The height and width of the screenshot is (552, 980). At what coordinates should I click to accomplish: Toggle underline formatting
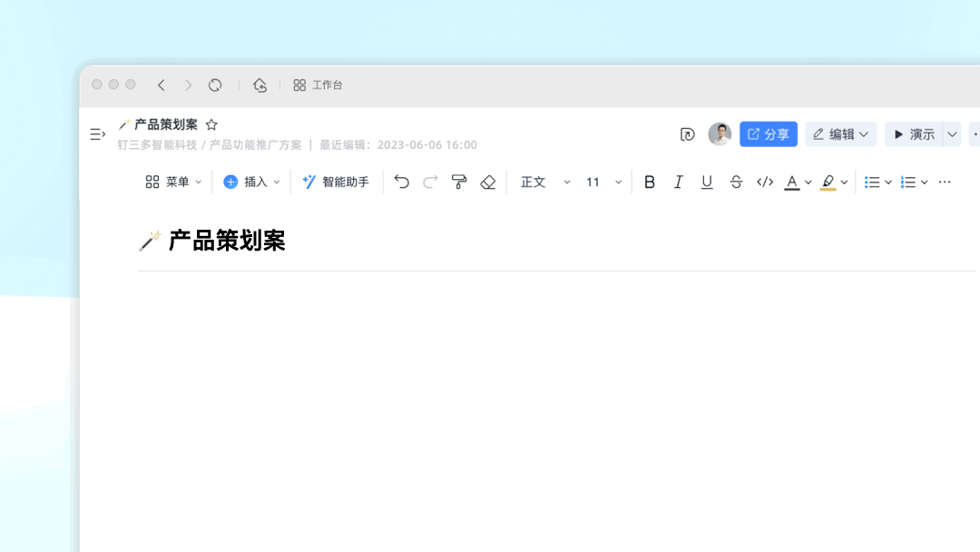[x=707, y=182]
